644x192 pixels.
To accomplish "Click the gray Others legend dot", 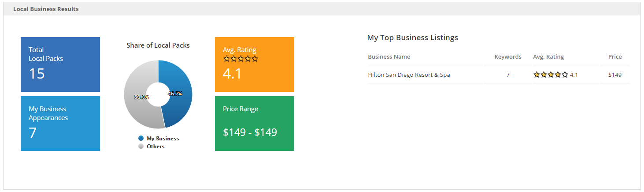I will [x=141, y=146].
